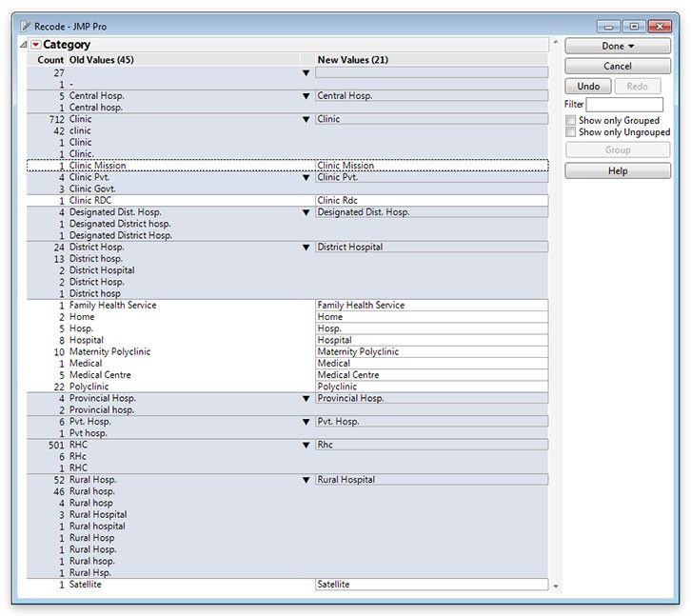Open group arrow beside District Hosp.
Screen dimensions: 691x616
coord(306,247)
